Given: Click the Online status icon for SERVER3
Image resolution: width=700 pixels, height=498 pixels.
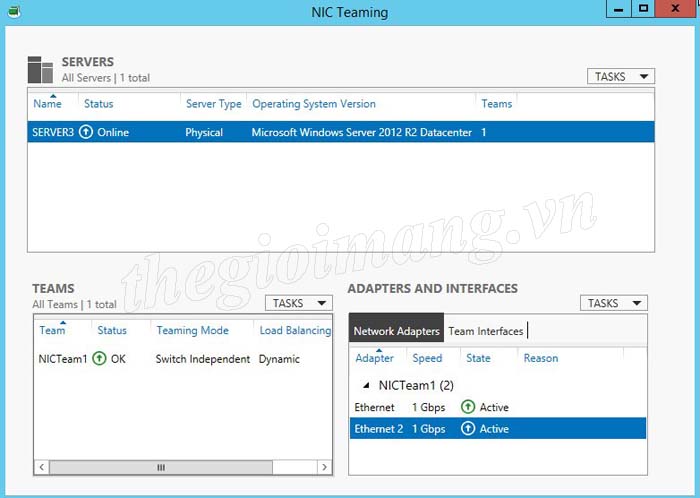Looking at the screenshot, I should 86,132.
